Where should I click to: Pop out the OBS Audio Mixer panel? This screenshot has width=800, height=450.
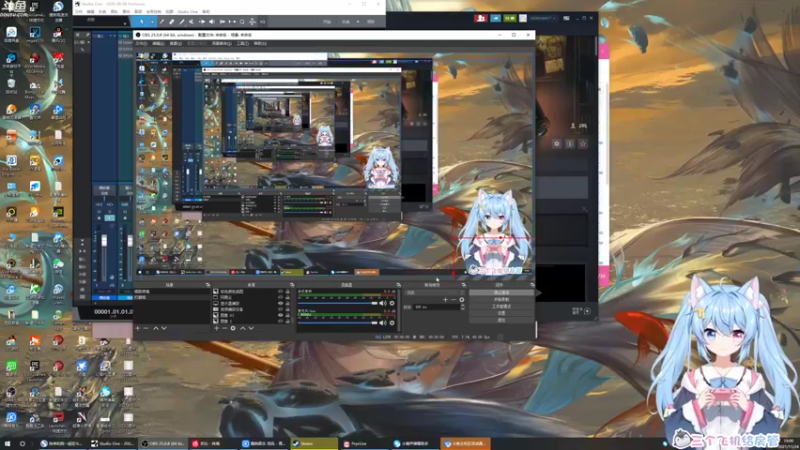[397, 285]
